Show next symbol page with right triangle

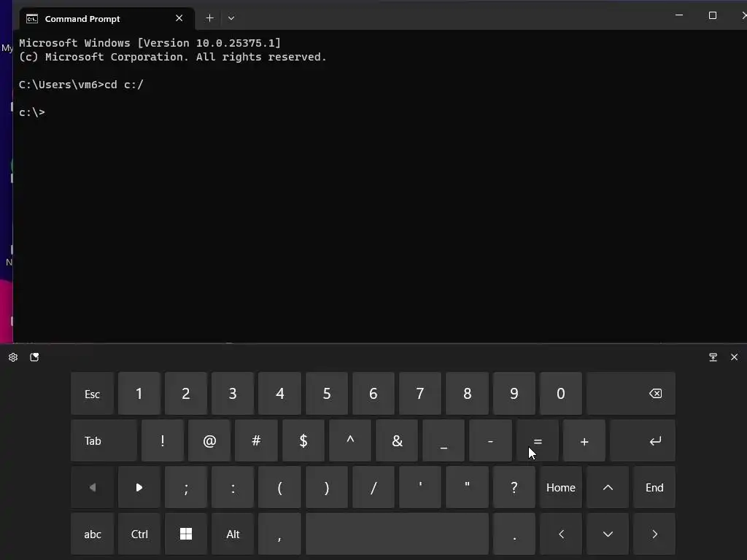point(139,488)
